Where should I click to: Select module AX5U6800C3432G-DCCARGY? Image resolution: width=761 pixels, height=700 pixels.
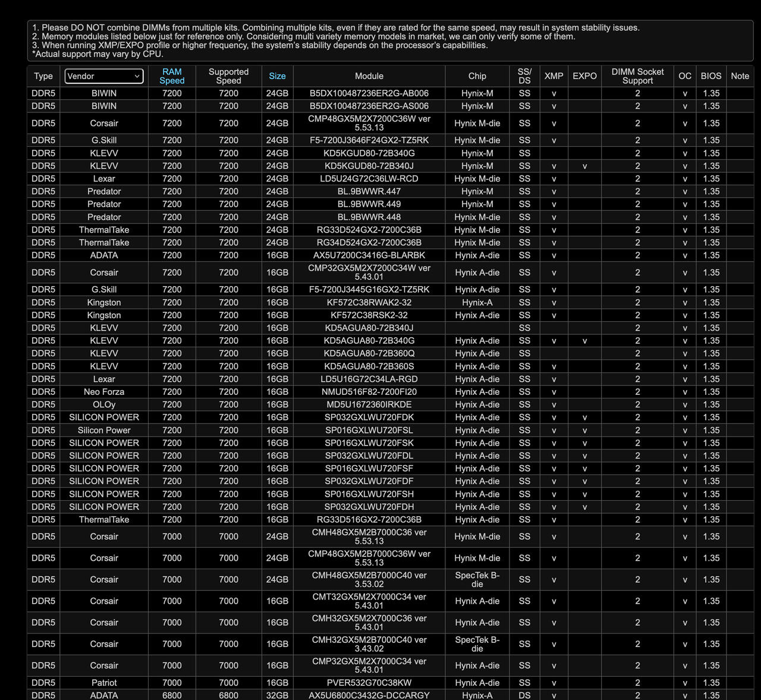pyautogui.click(x=369, y=695)
